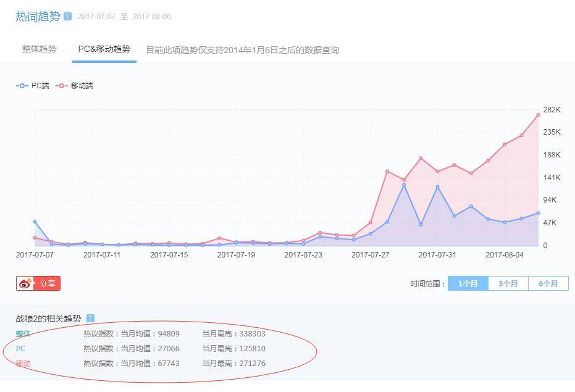575x392 pixels.
Task: Toggle the PC端 legend series
Action: (33, 86)
